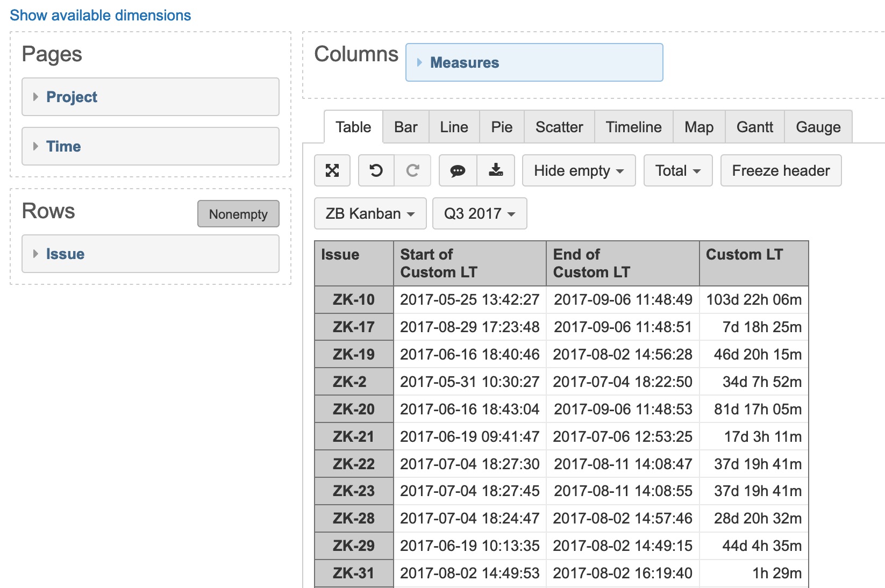Viewport: 885px width, 588px height.
Task: Select the ZK-20 issue row header
Action: tap(354, 409)
